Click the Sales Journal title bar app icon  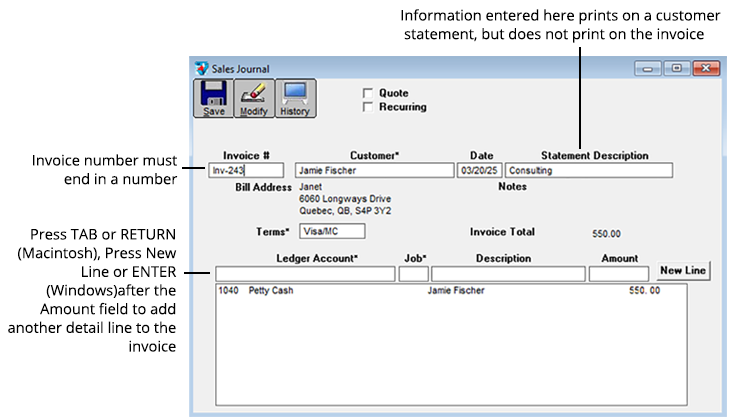(203, 68)
